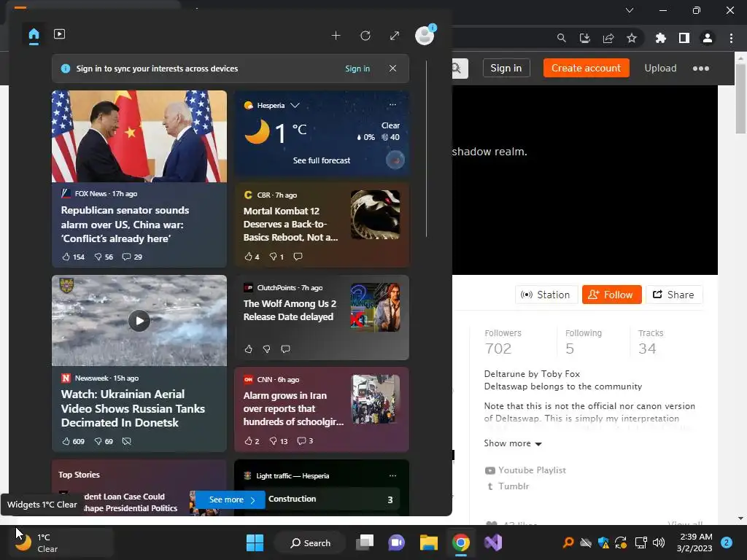Dismiss the sync interests banner
747x560 pixels.
[x=392, y=68]
